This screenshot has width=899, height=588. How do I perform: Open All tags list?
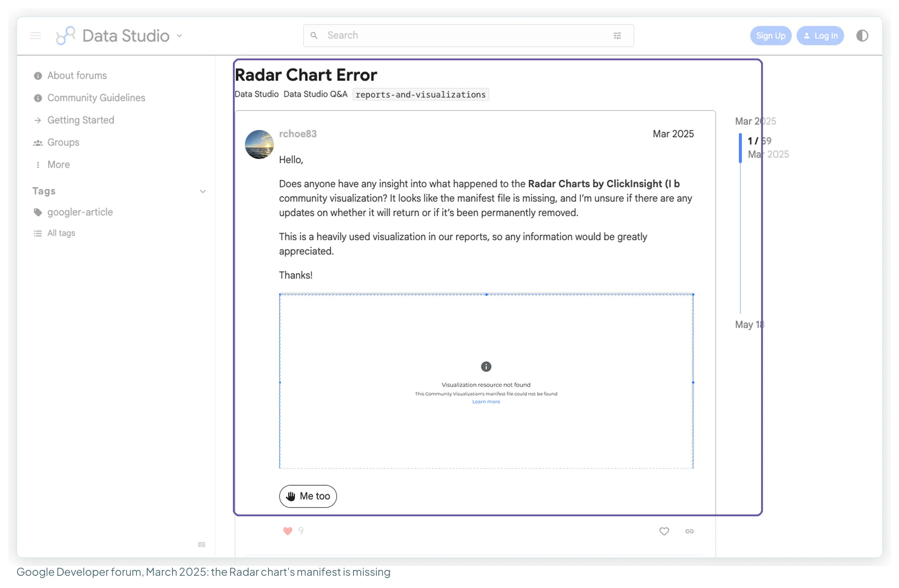click(x=55, y=233)
